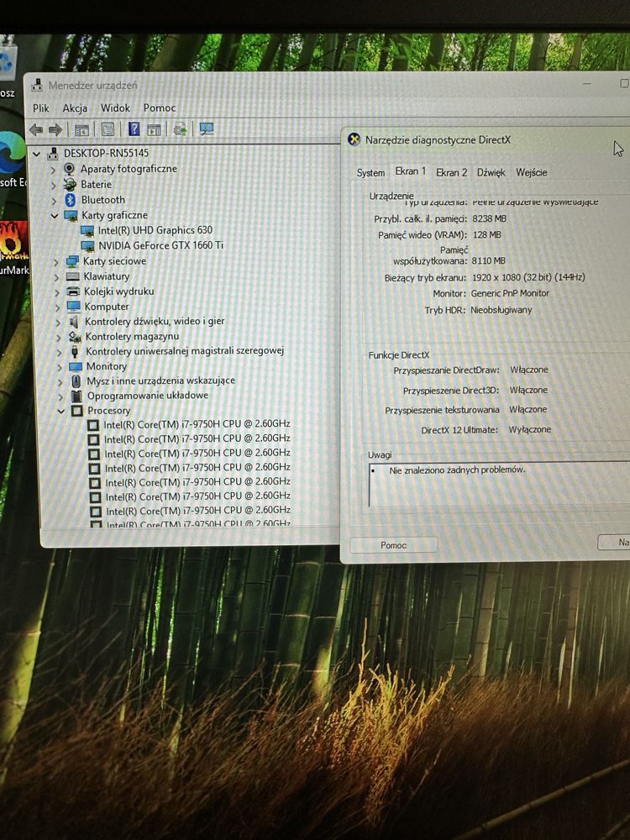
Task: Click the monitor icon at toolbar end
Action: [x=207, y=129]
